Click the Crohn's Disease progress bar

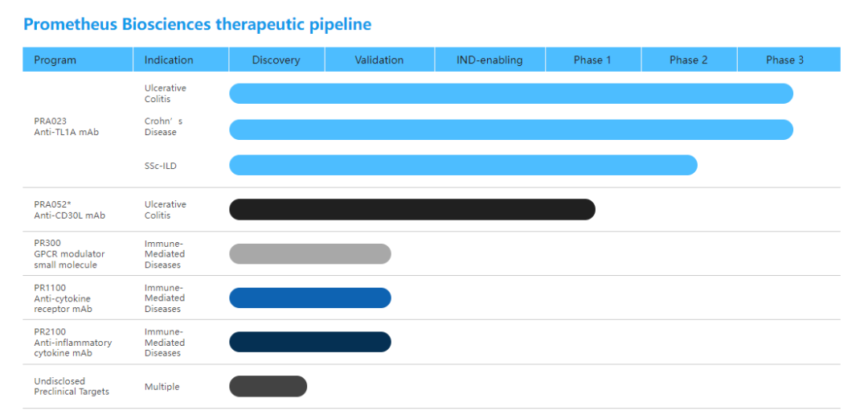coord(511,129)
